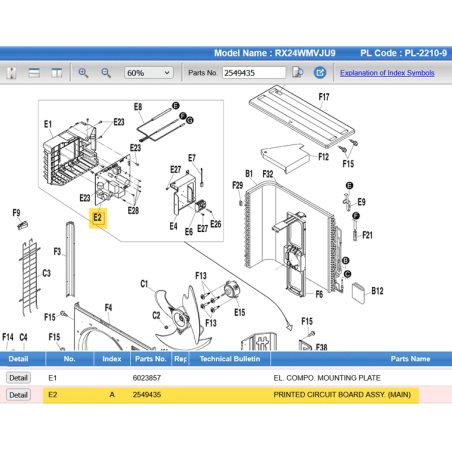Select the highlighted E2 parts row

coord(231,395)
